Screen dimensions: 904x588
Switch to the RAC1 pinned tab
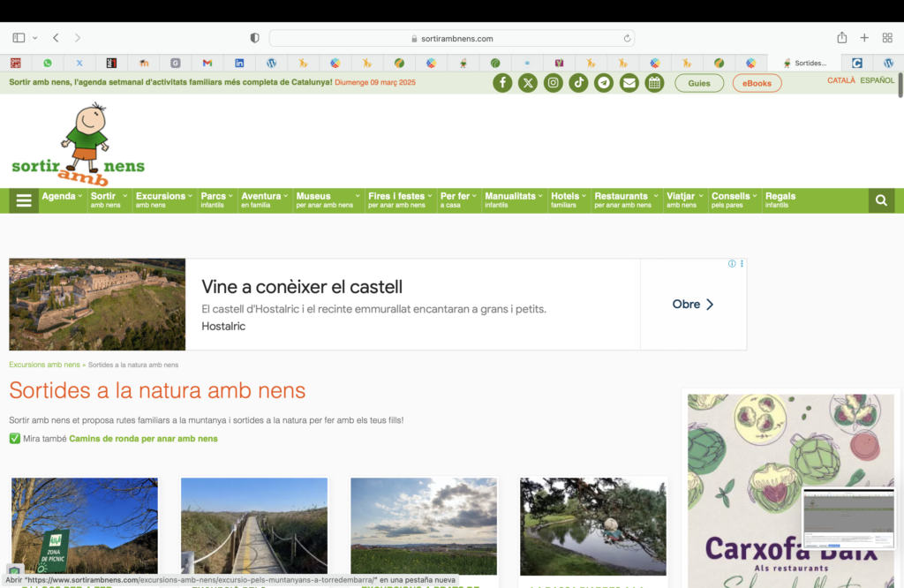(111, 63)
